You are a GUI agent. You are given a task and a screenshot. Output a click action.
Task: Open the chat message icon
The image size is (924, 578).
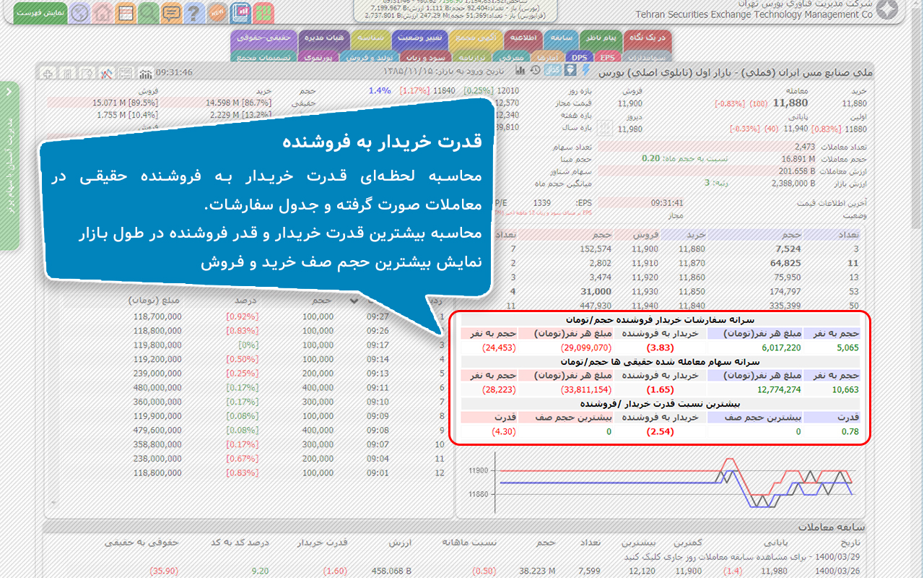[x=171, y=12]
